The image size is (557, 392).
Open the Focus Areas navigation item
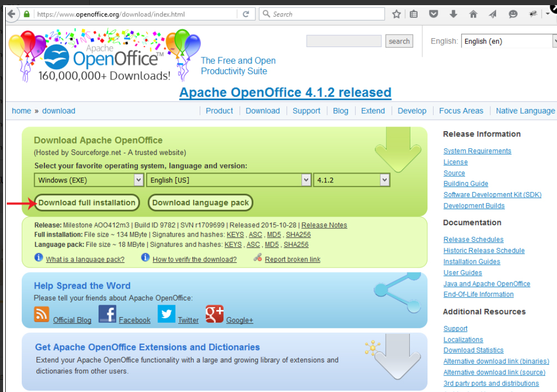461,111
